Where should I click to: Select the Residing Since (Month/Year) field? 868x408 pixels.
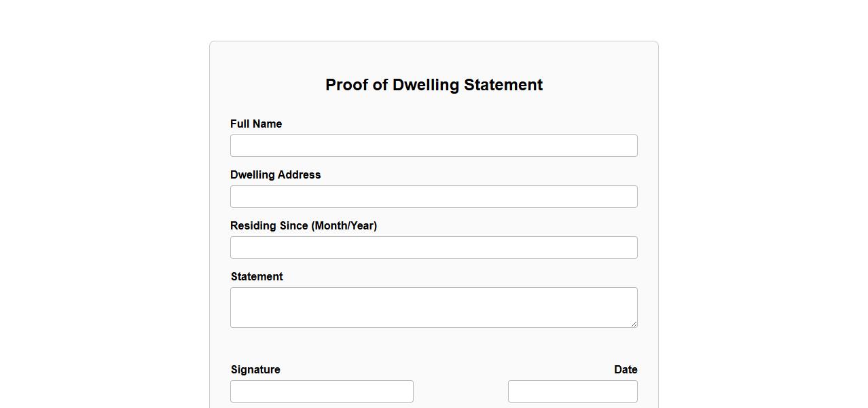click(433, 248)
